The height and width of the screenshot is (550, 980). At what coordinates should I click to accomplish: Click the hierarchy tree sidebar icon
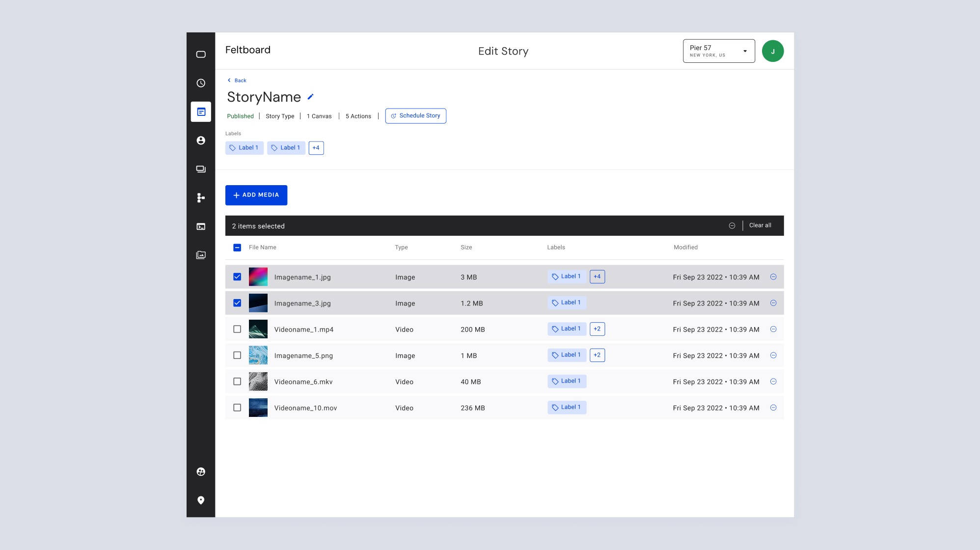click(201, 198)
